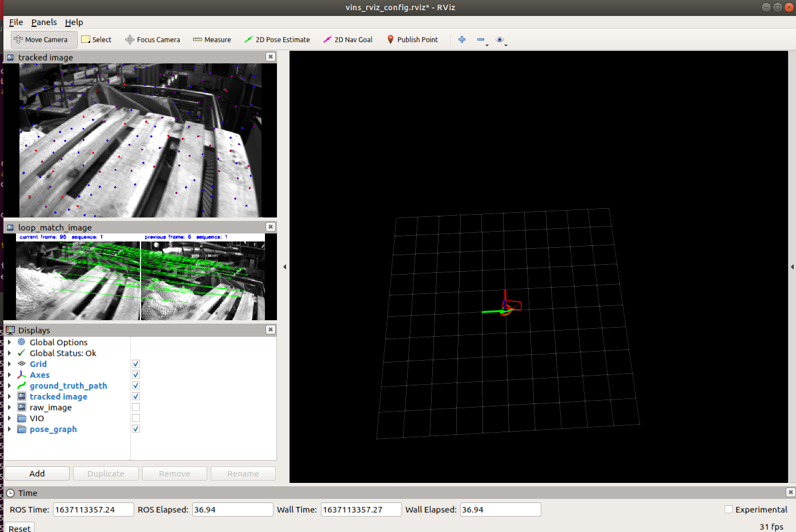Activate the 2D Pose Estimate tool
This screenshot has height=532, width=796.
tap(277, 39)
